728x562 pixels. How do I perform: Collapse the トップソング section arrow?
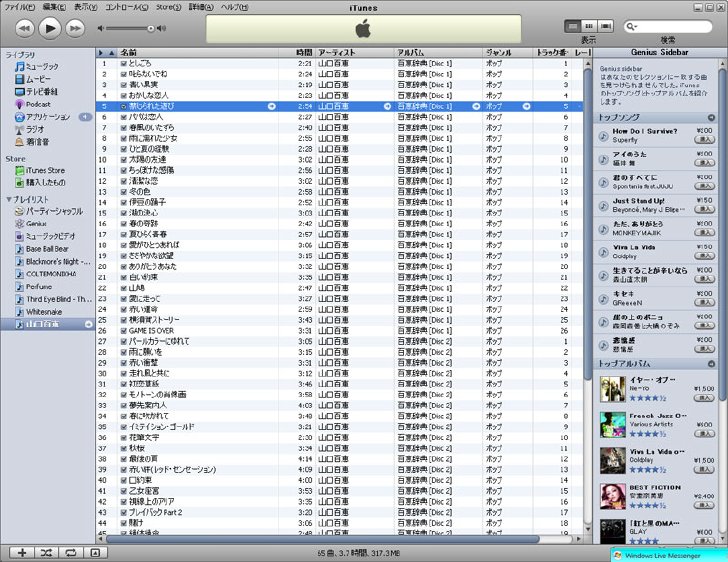coord(711,118)
